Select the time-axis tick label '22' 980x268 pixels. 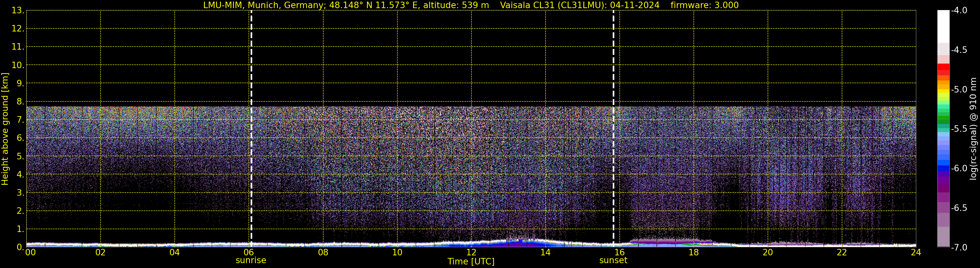coord(842,252)
